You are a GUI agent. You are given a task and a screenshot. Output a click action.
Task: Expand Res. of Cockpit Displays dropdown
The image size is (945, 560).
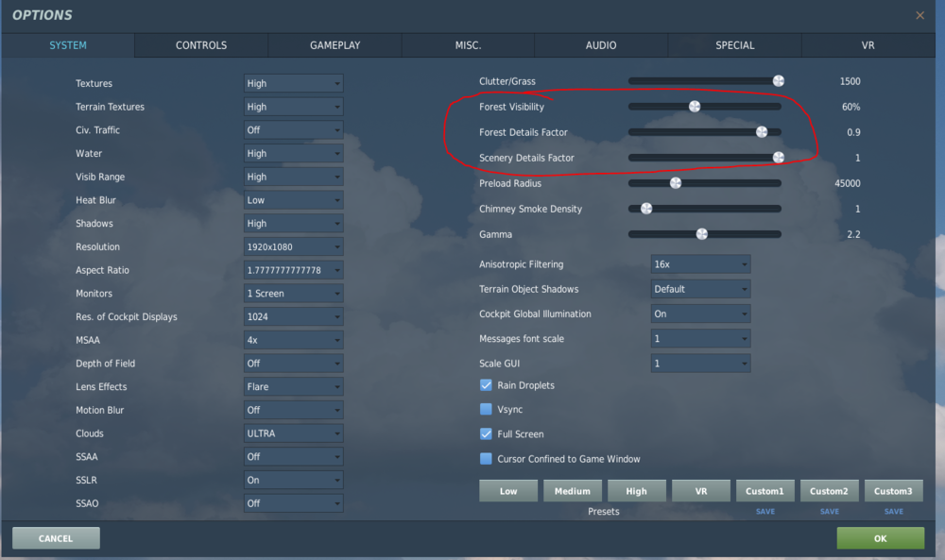click(x=294, y=316)
